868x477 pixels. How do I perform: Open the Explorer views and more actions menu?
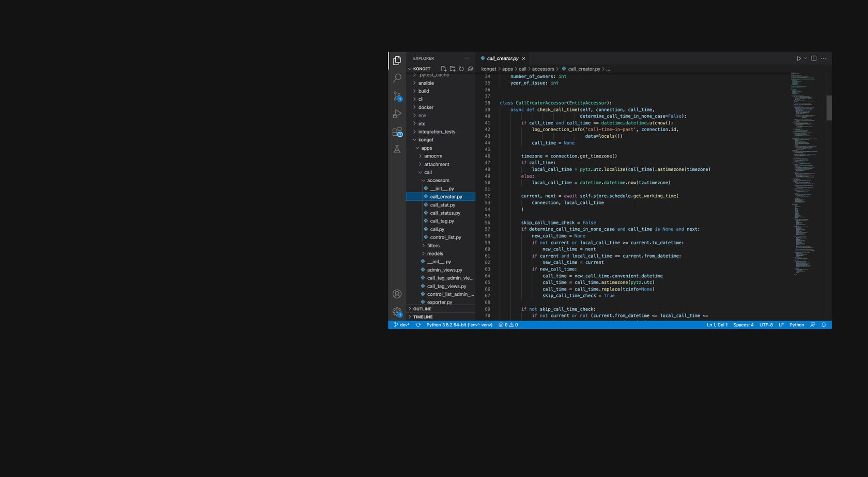(x=467, y=58)
